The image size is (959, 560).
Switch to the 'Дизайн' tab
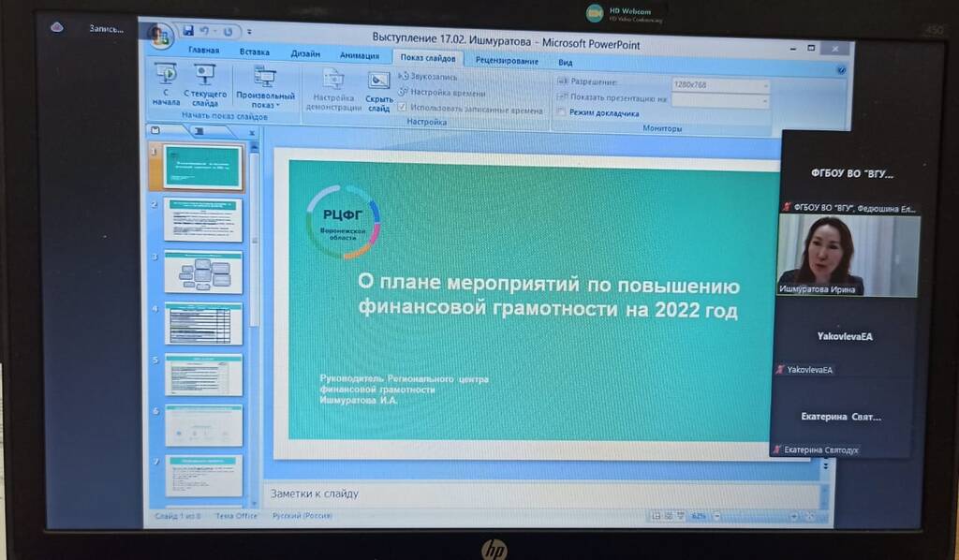coord(305,53)
